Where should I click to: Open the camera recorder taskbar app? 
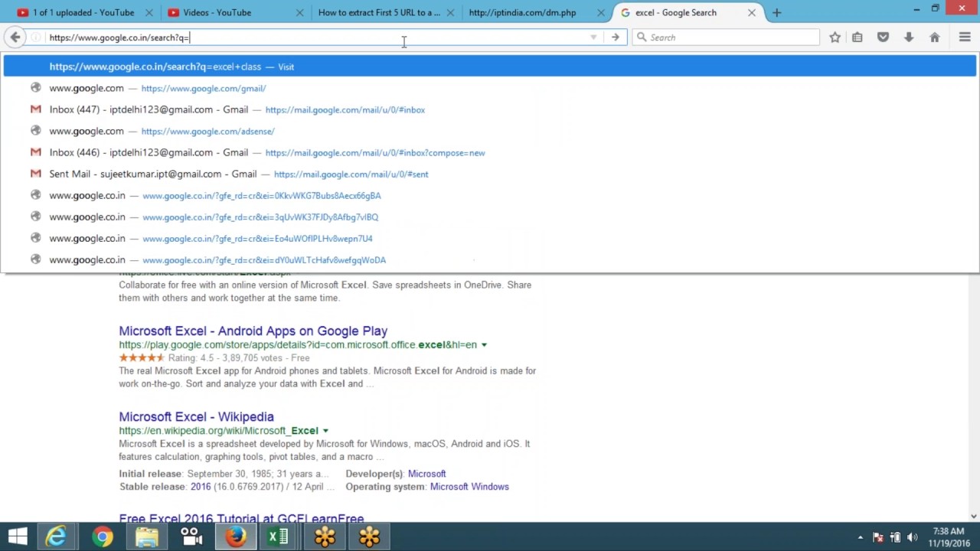click(191, 536)
